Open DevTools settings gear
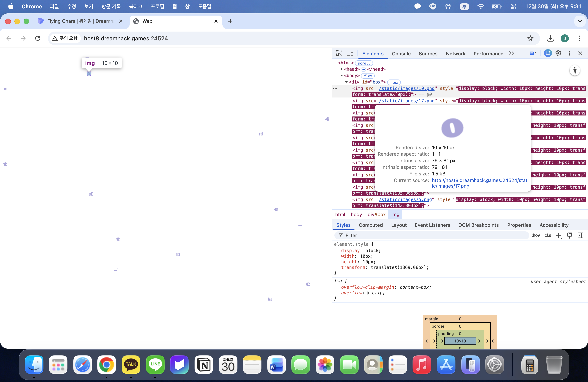This screenshot has width=588, height=382. pos(558,53)
